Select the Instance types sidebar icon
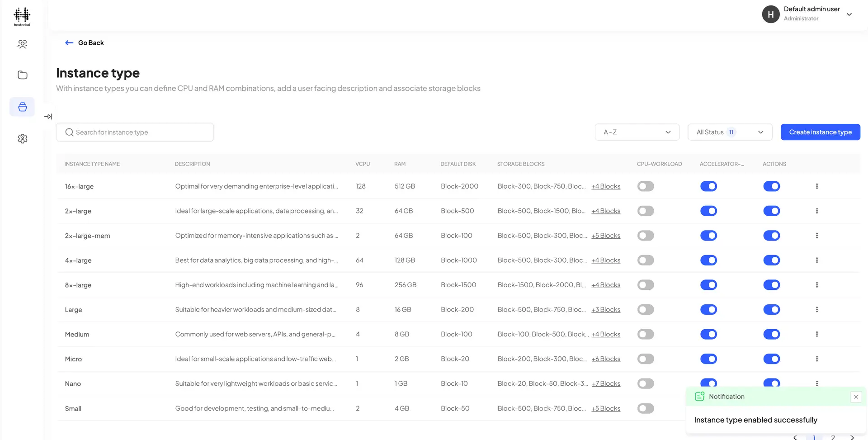Screen dimensions: 868x440 22,107
